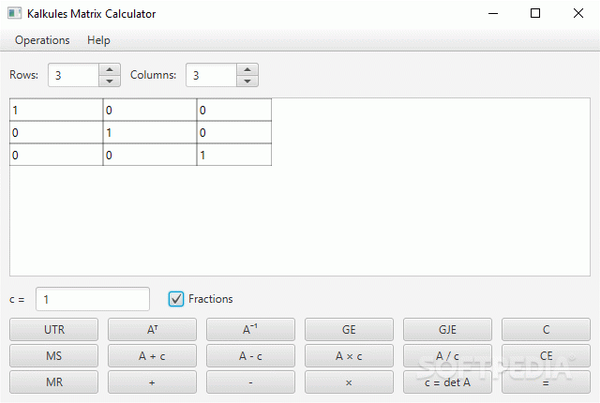Click the A / c button

click(x=447, y=356)
